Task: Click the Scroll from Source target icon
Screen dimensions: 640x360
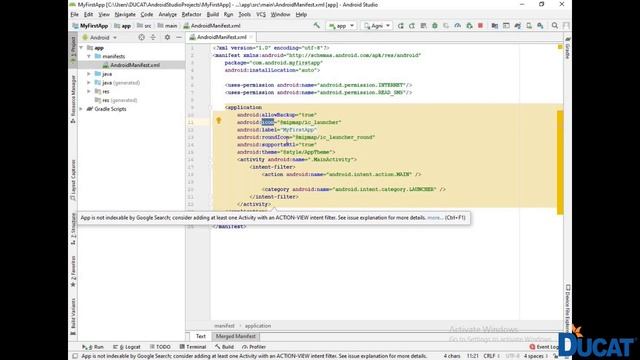Action: 141,37
